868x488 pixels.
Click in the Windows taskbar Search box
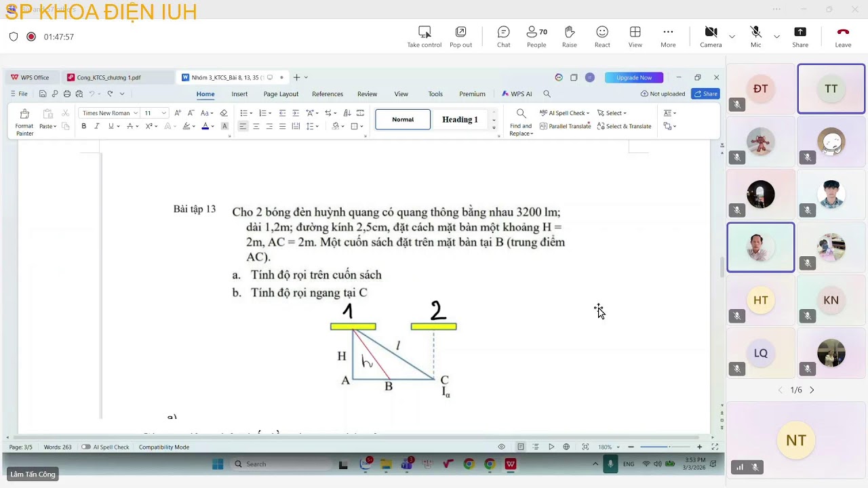pos(281,464)
